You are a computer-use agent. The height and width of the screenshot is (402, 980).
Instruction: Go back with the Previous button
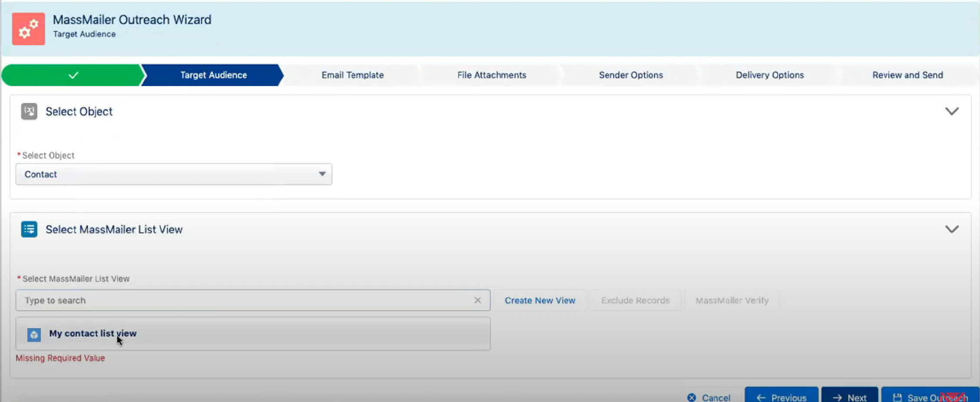tap(781, 395)
